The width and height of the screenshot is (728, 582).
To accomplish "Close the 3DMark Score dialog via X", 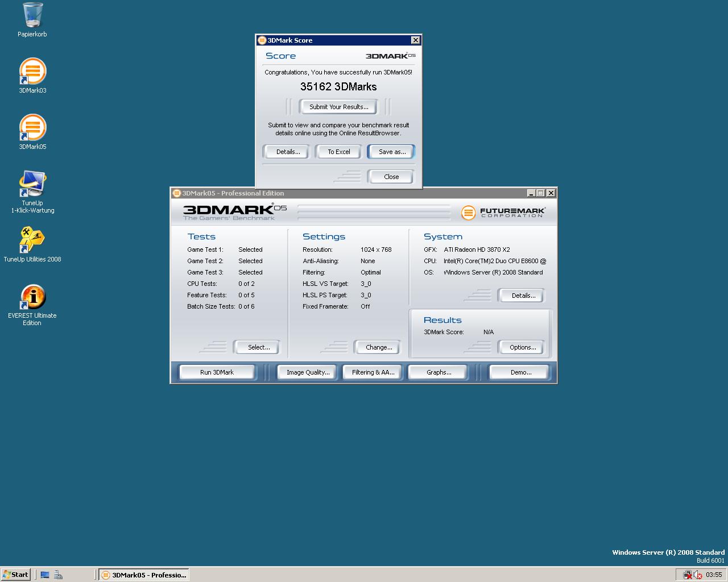I will pyautogui.click(x=415, y=40).
